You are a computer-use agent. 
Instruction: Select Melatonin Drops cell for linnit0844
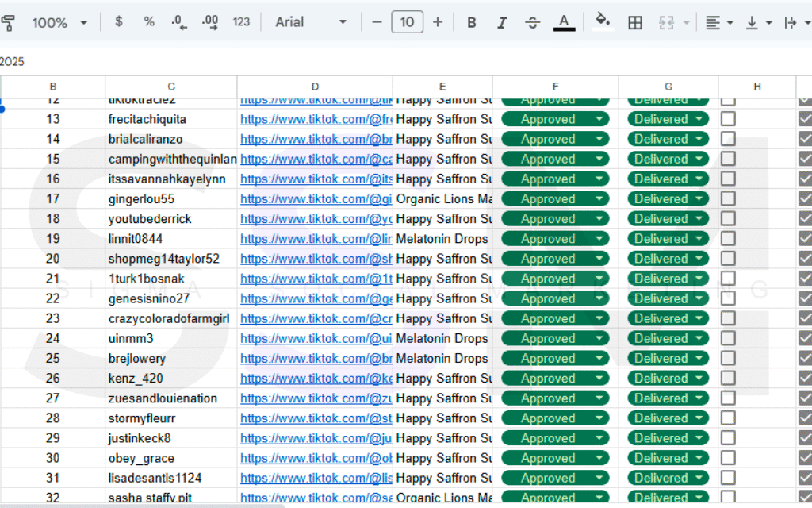(x=442, y=239)
